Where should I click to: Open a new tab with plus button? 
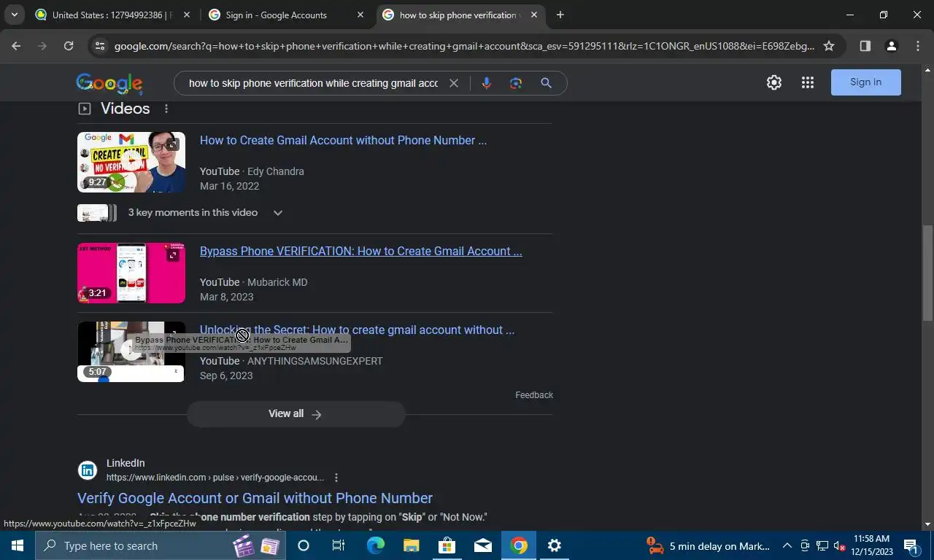(560, 15)
